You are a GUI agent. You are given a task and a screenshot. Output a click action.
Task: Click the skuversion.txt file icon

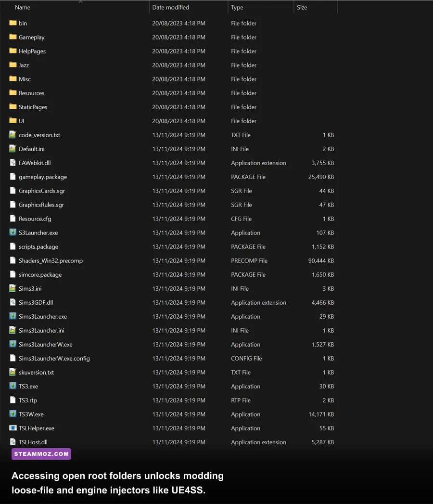click(13, 372)
